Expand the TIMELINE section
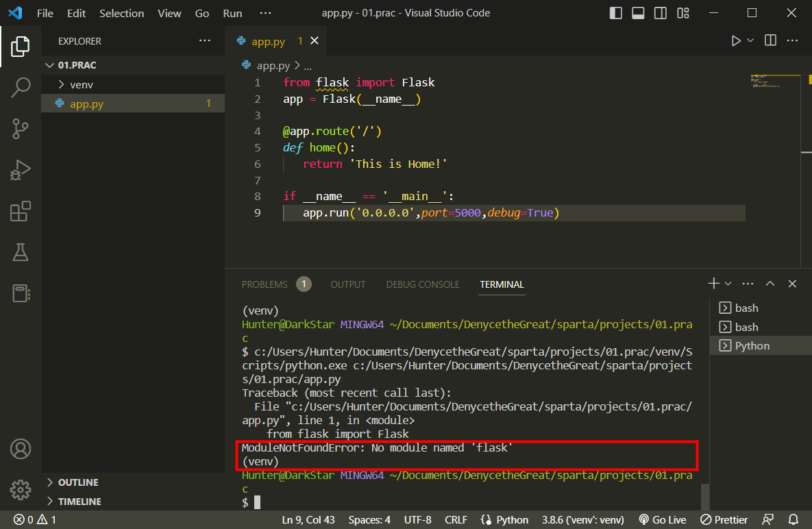 (133, 502)
